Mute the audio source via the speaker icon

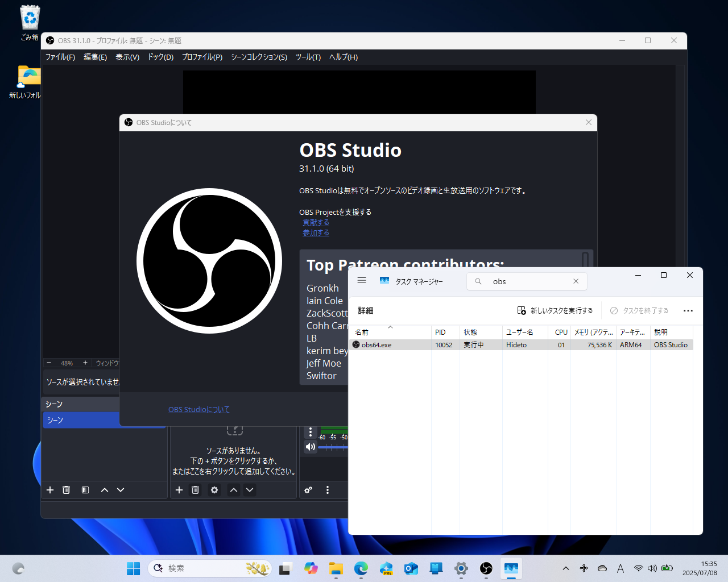310,447
